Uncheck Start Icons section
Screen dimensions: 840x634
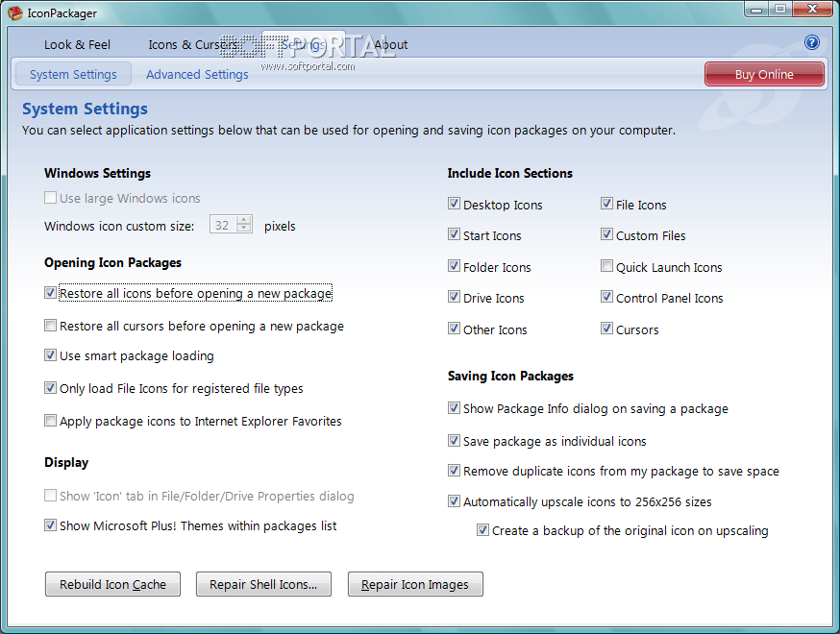click(454, 234)
